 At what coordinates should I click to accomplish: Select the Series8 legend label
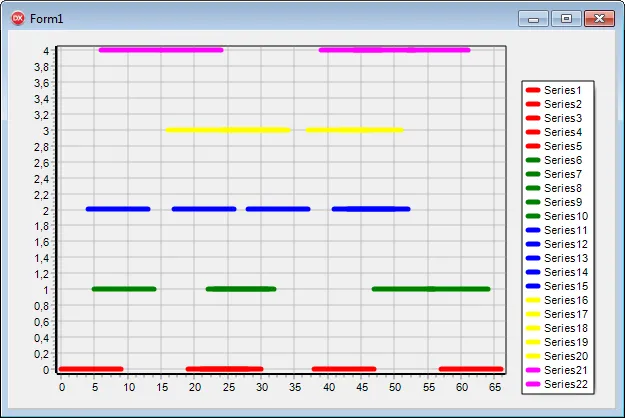(x=563, y=188)
